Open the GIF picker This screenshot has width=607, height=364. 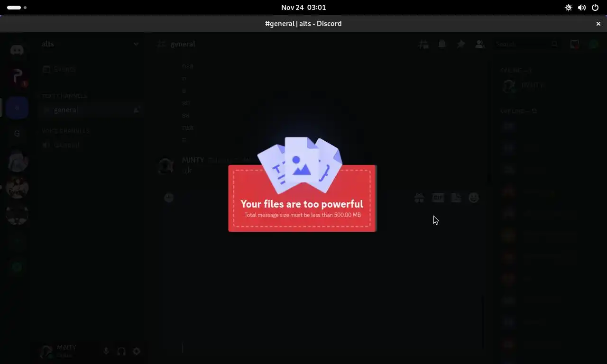[x=438, y=198]
